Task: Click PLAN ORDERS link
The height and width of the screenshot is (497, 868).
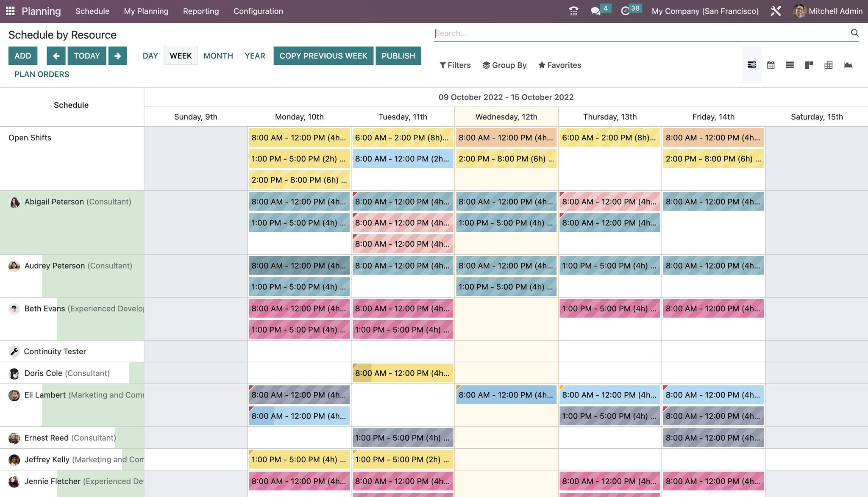Action: (x=41, y=74)
